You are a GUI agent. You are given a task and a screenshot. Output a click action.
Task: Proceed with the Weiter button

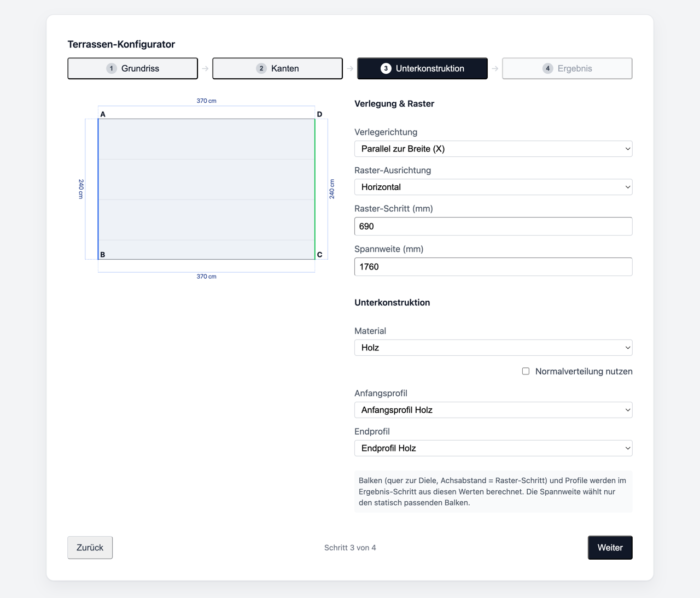click(610, 548)
